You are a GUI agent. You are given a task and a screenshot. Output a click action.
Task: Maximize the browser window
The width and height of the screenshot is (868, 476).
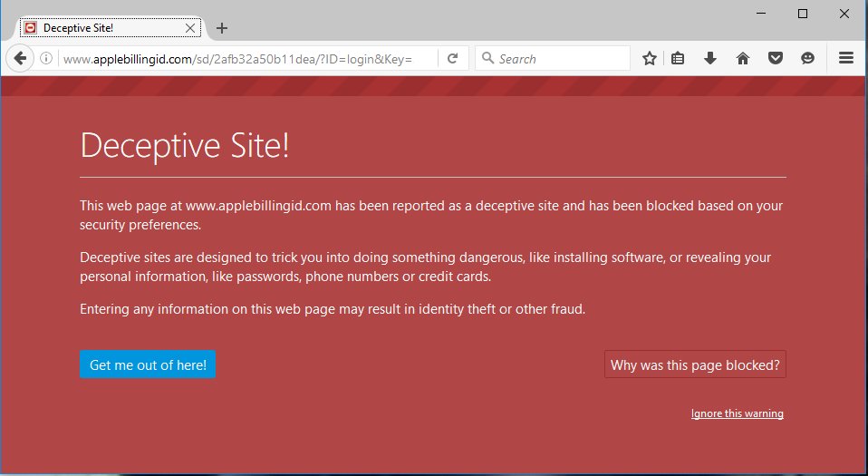point(803,14)
